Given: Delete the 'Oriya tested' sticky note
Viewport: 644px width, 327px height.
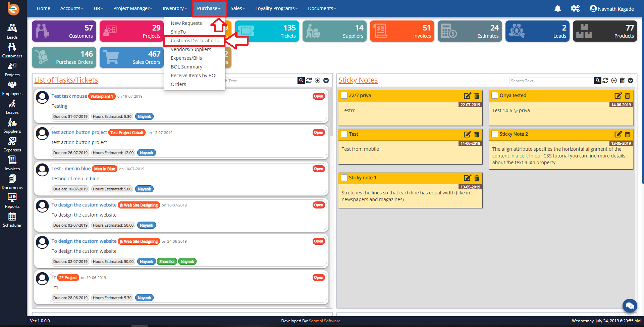Looking at the screenshot, I should pos(627,96).
